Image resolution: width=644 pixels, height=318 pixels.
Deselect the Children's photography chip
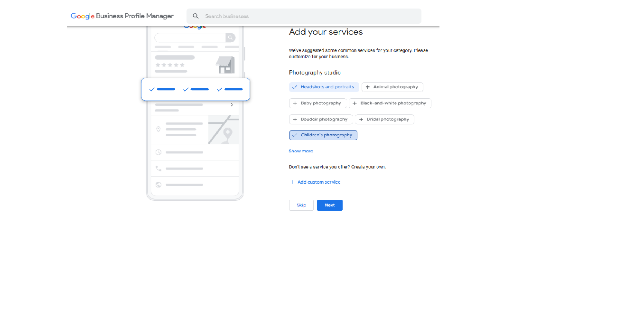323,135
